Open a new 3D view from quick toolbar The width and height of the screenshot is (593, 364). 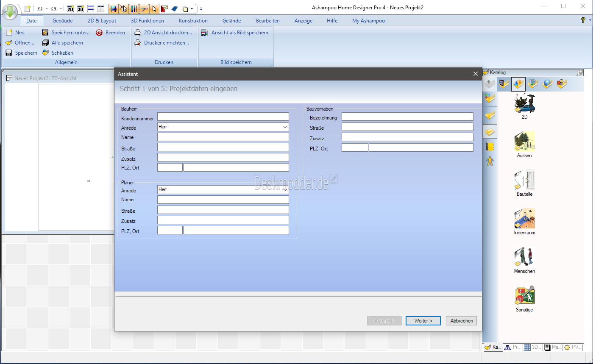[80, 8]
